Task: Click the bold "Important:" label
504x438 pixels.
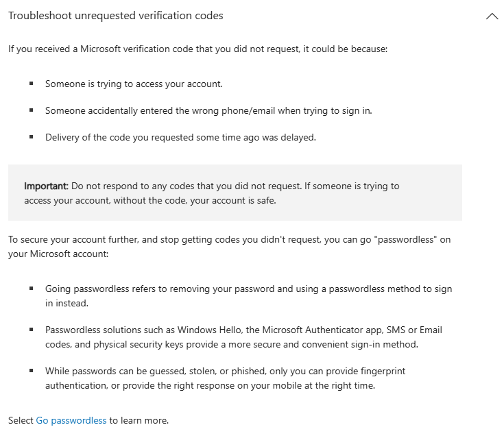Action: [x=46, y=186]
